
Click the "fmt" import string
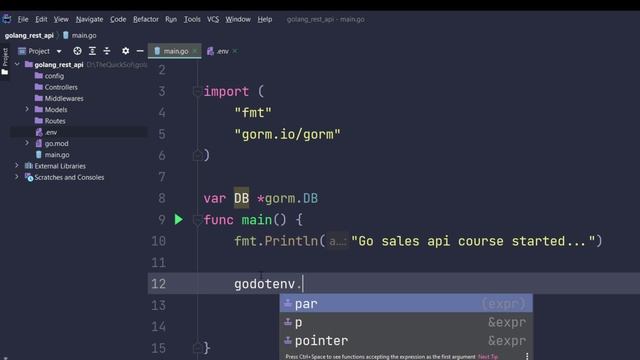[253, 113]
